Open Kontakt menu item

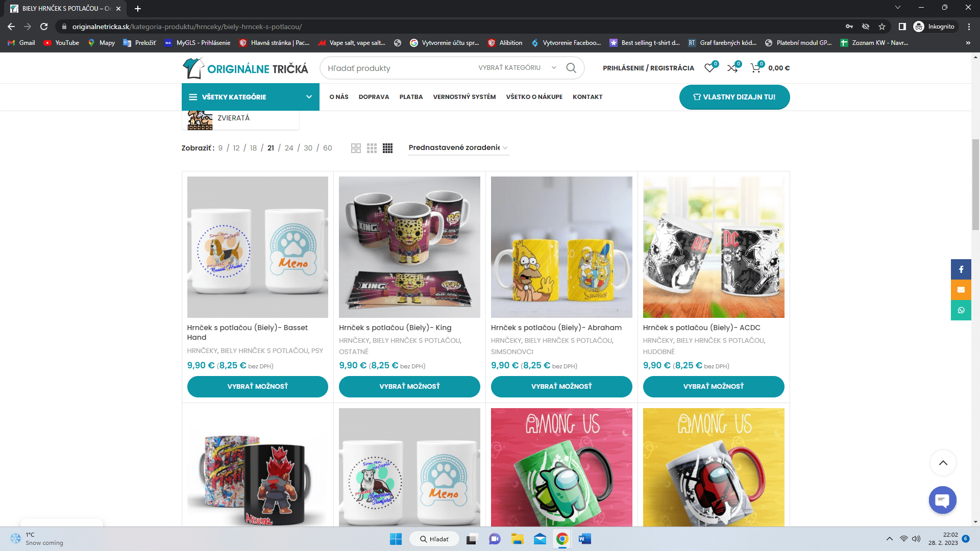coord(587,97)
